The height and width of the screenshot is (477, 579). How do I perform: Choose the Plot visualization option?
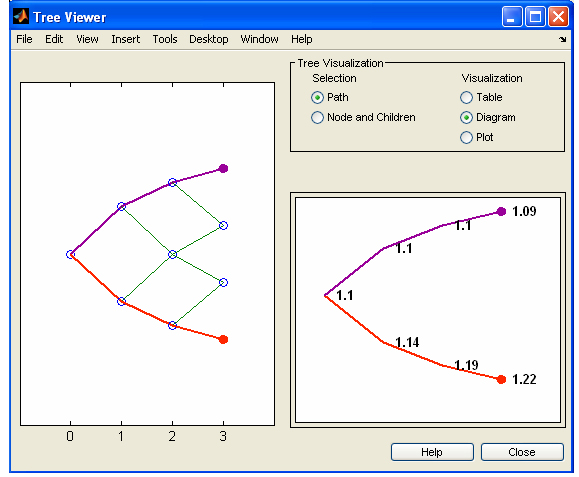pyautogui.click(x=466, y=137)
